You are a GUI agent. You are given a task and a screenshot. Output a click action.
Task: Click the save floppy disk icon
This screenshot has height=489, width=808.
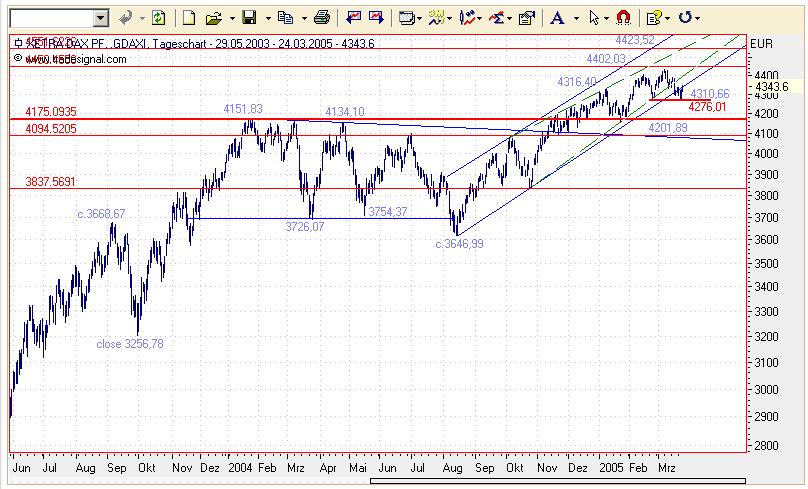pos(249,19)
